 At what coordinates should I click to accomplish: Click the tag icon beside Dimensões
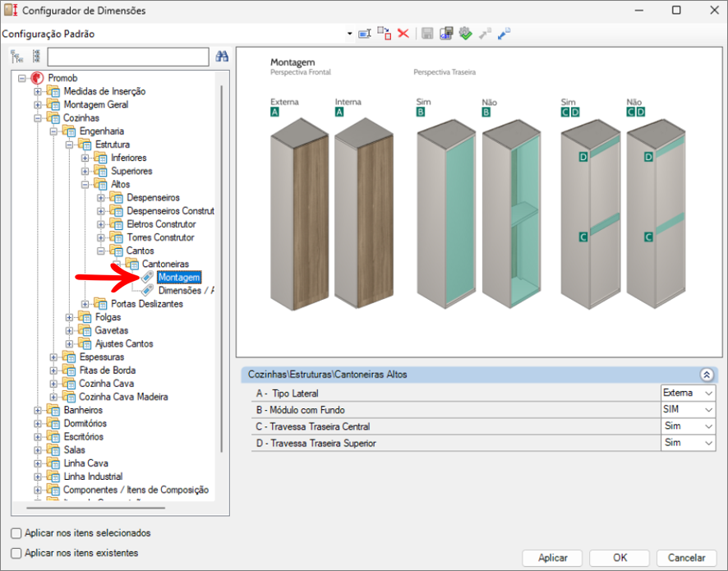tap(147, 291)
